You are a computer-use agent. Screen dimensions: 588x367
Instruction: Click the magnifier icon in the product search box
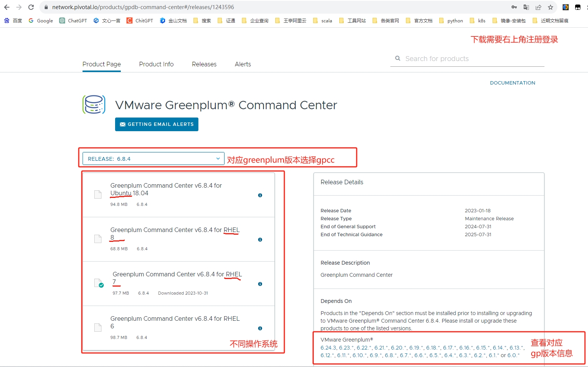pyautogui.click(x=398, y=58)
